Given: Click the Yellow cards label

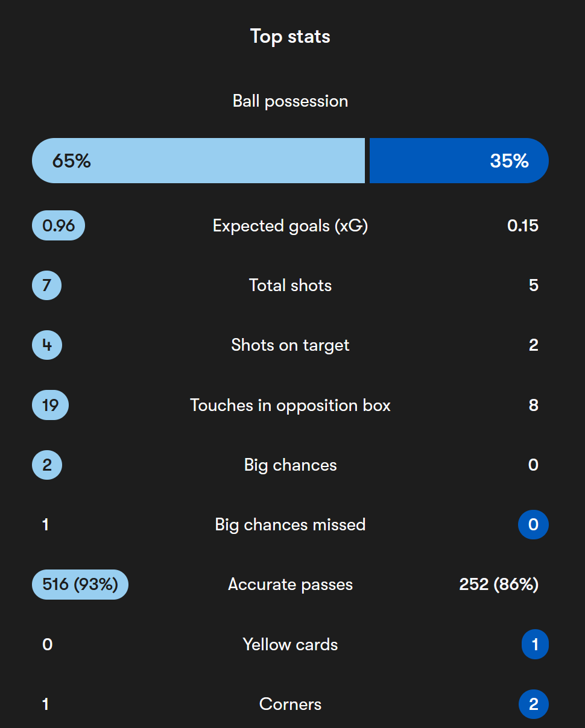Looking at the screenshot, I should tap(290, 644).
